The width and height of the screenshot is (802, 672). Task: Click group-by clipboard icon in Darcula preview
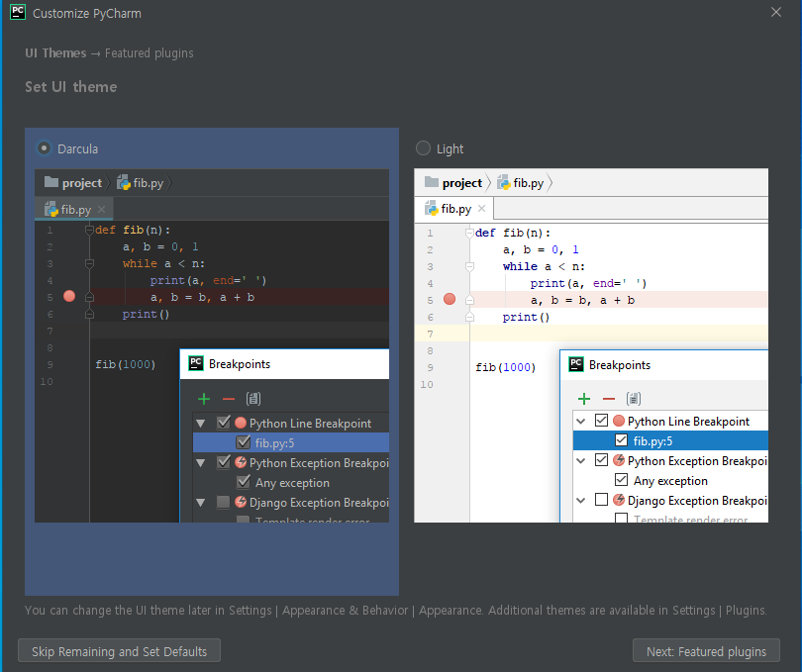[x=253, y=399]
